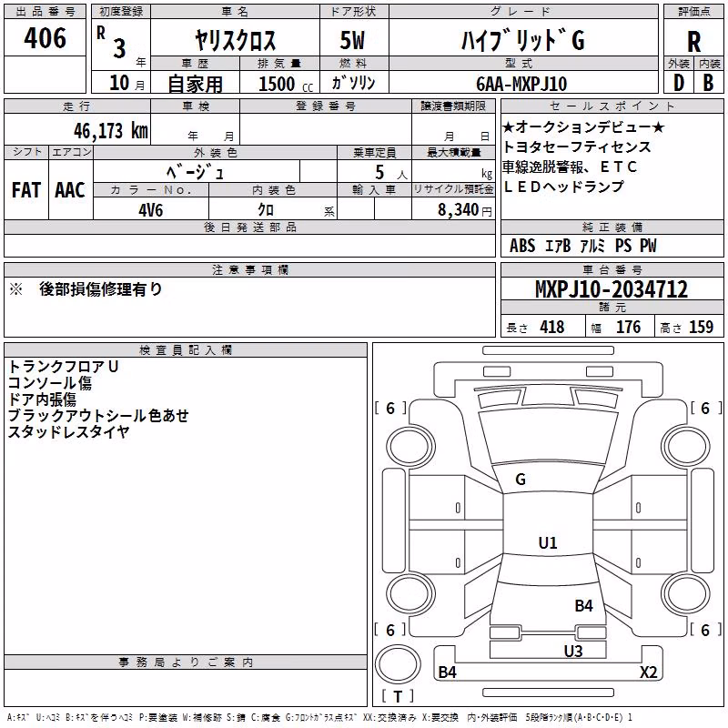This screenshot has height=728, width=728.
Task: Click the color number 4V6
Action: click(x=151, y=210)
